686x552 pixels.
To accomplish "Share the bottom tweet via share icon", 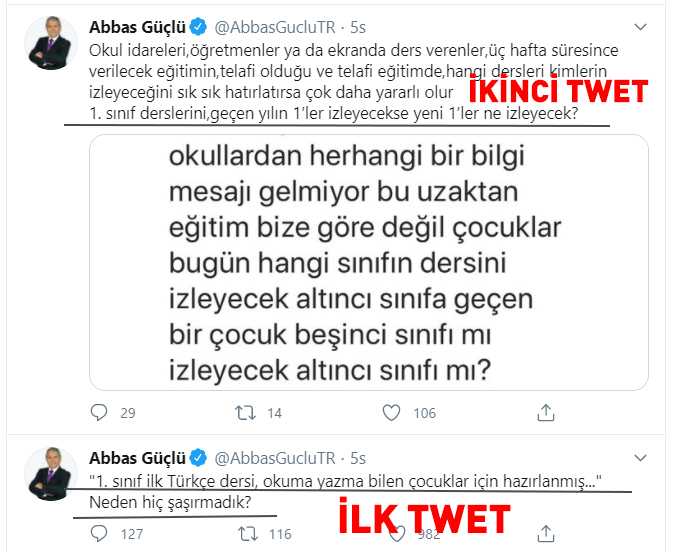I will [546, 533].
